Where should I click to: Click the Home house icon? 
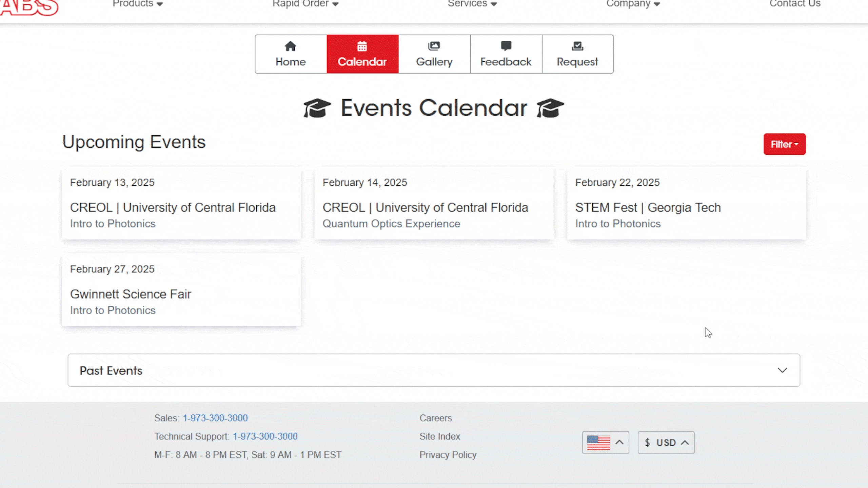(x=290, y=46)
